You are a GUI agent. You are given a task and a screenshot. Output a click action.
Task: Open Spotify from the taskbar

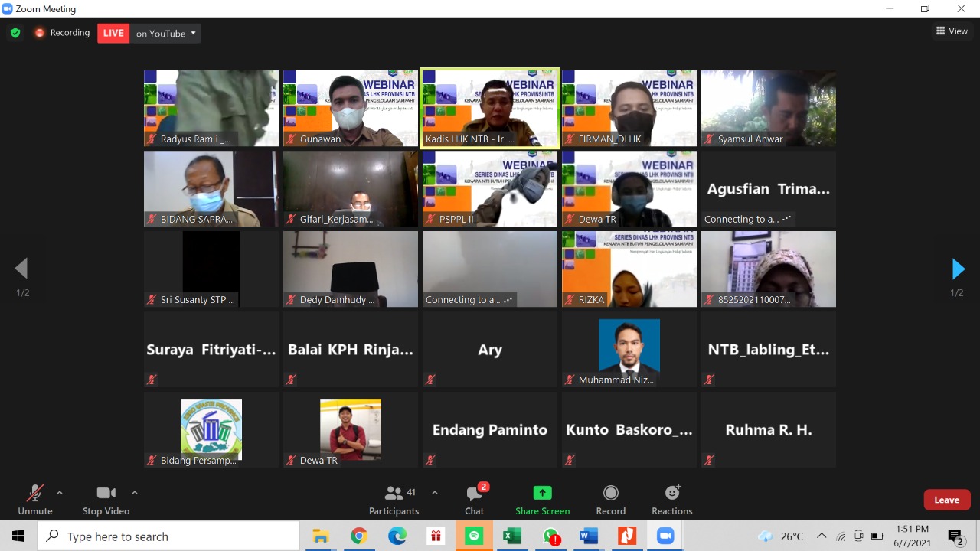pos(474,536)
